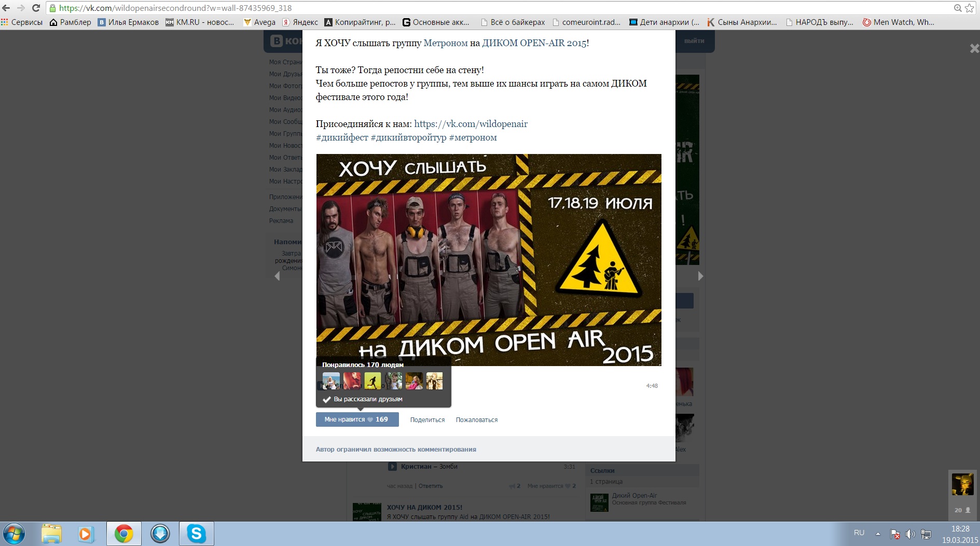This screenshot has height=546, width=980.
Task: Open Men Watch bookmark
Action: 898,22
